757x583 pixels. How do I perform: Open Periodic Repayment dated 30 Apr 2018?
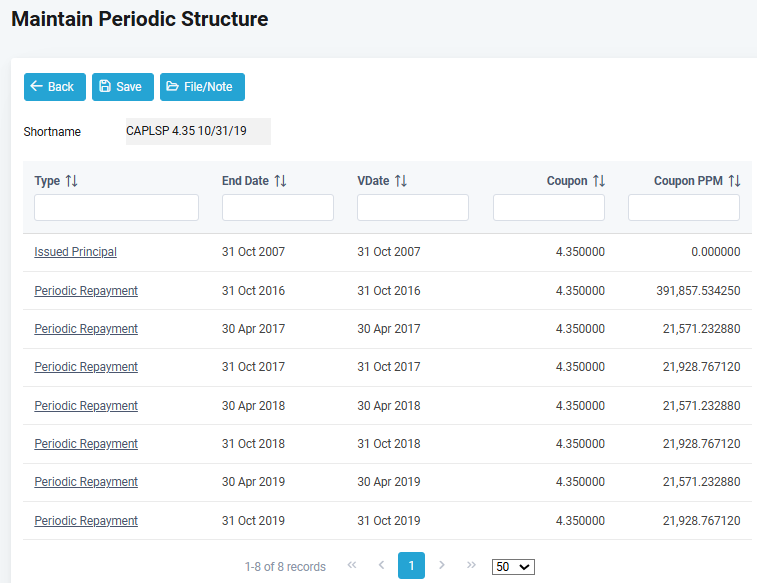(x=86, y=406)
